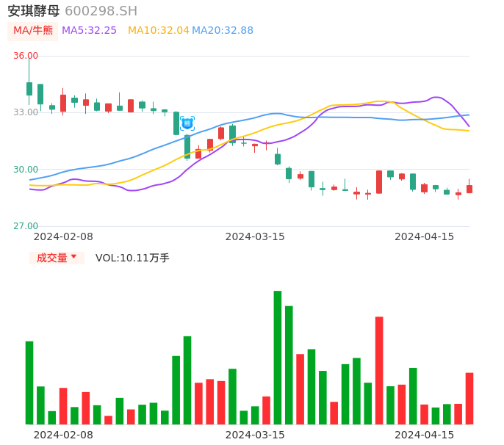
Task: Click the 27.00 price axis label
Action: point(26,226)
